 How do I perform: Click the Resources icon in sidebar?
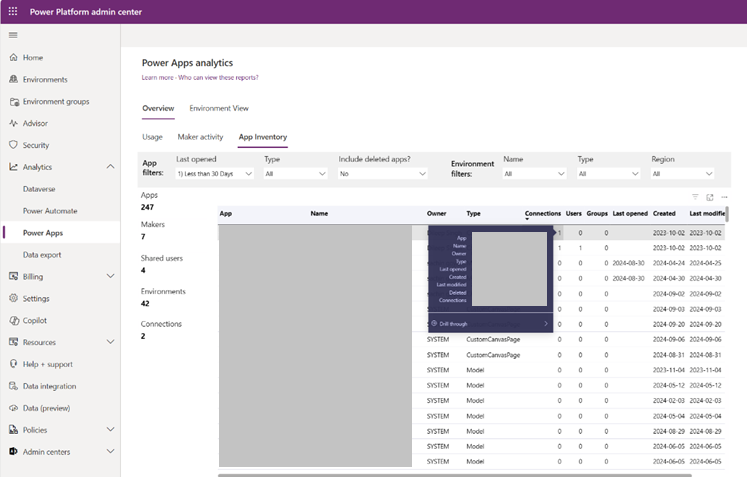coord(13,342)
